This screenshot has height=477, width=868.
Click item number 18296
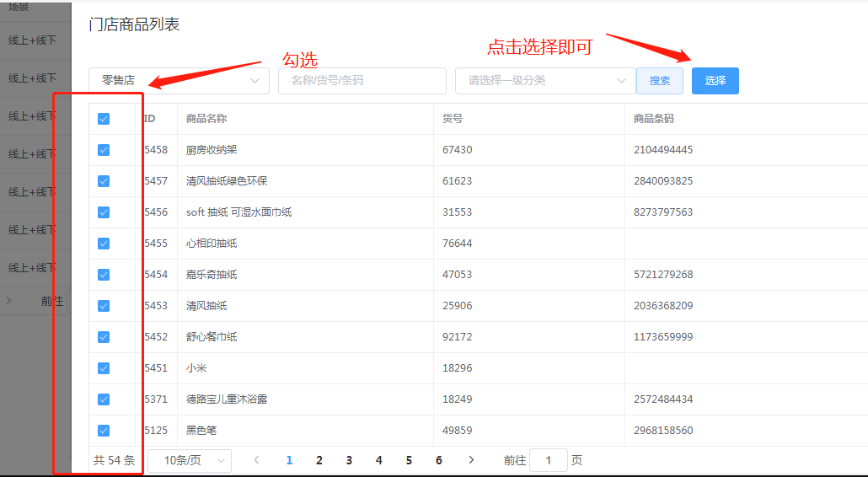click(458, 368)
